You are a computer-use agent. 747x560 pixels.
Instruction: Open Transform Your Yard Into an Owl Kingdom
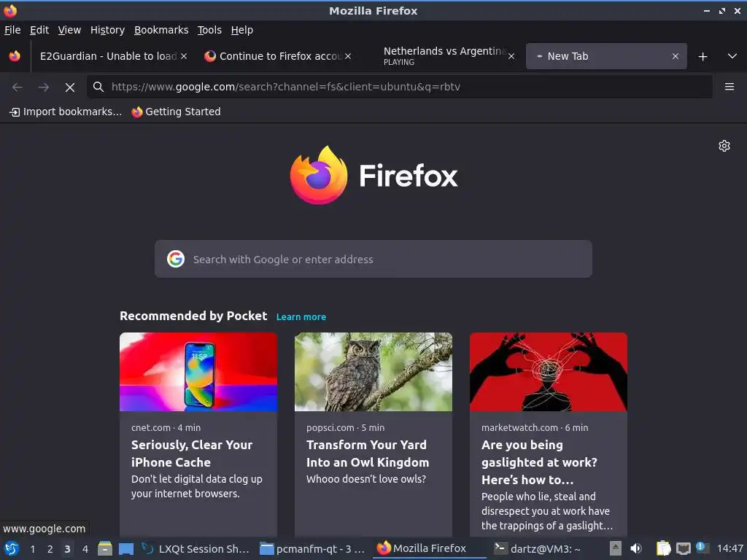(x=368, y=454)
